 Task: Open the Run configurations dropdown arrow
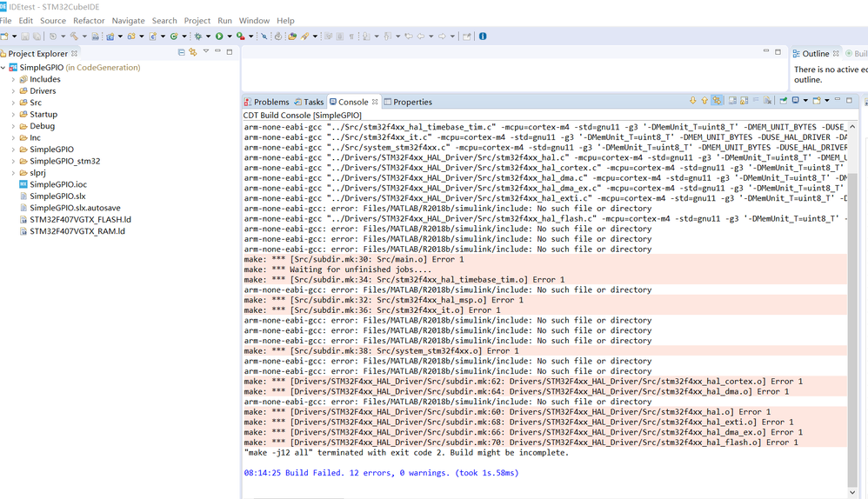(230, 37)
